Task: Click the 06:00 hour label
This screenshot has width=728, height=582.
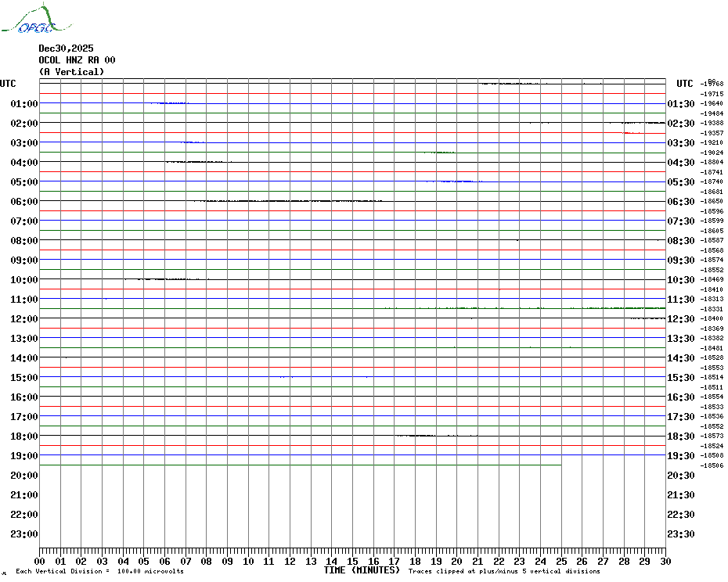Action: (24, 201)
